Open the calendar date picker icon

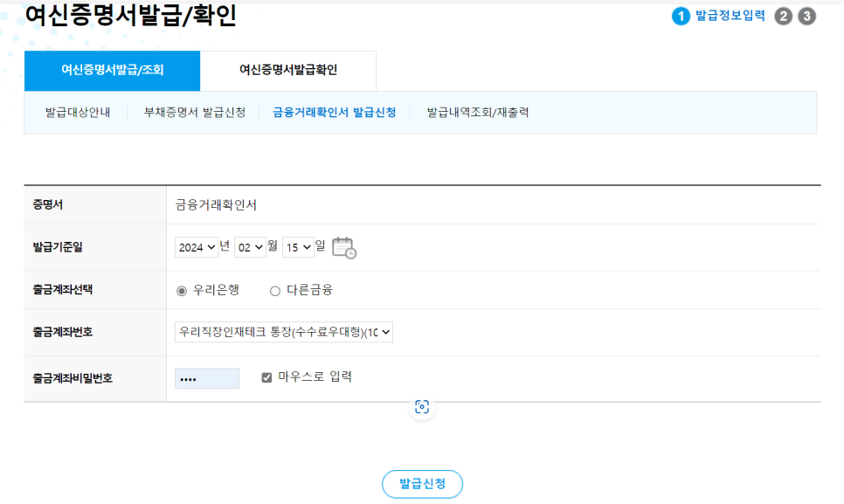point(344,246)
